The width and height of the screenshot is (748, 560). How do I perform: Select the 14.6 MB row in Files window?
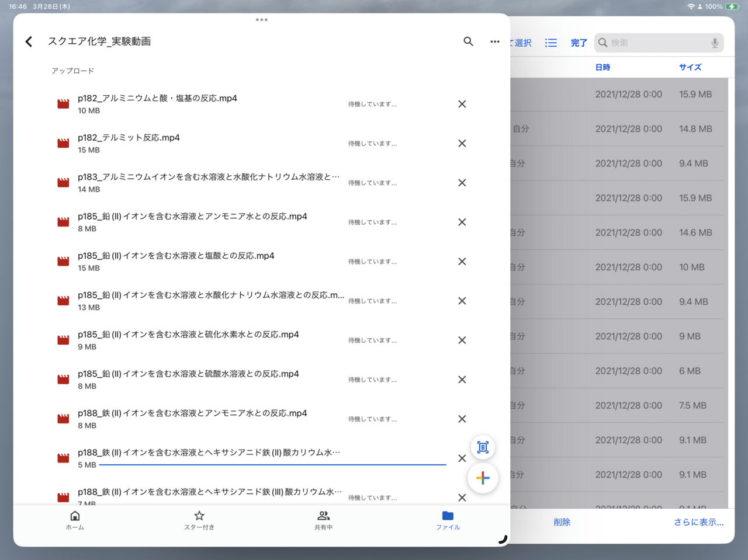tap(617, 232)
